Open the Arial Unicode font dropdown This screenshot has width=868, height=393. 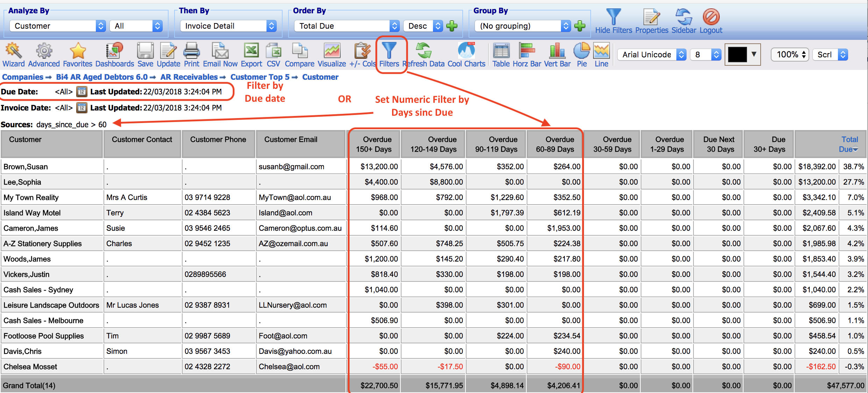(652, 55)
